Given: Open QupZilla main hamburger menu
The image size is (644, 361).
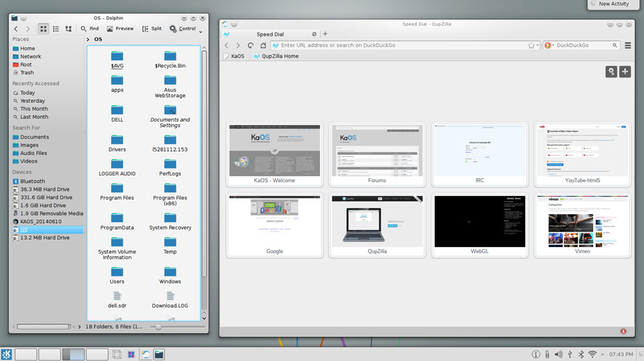Looking at the screenshot, I should coord(628,46).
